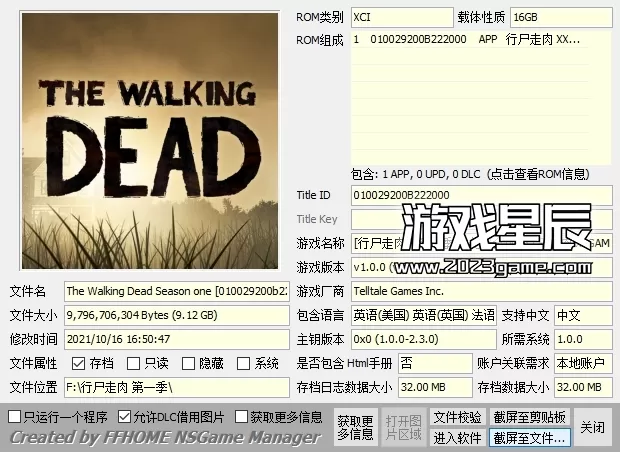Click the ROM类别 XCI field
This screenshot has width=620, height=452.
[402, 18]
